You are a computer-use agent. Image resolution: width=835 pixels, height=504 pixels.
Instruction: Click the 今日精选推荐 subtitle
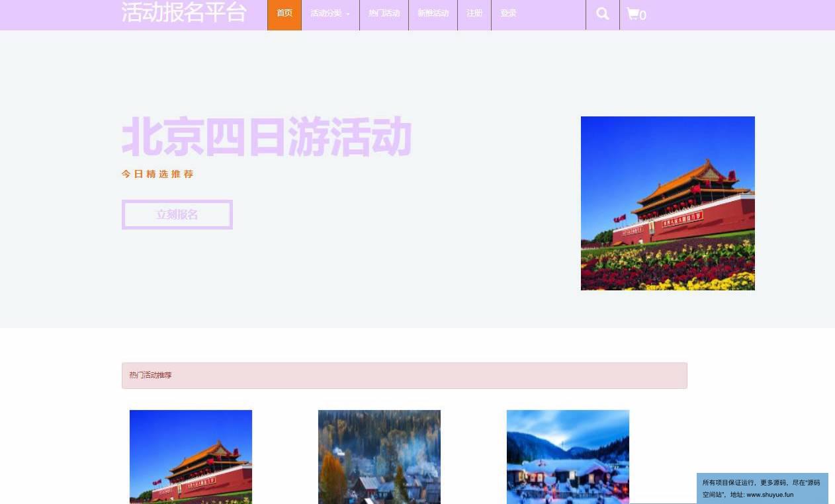tap(157, 175)
